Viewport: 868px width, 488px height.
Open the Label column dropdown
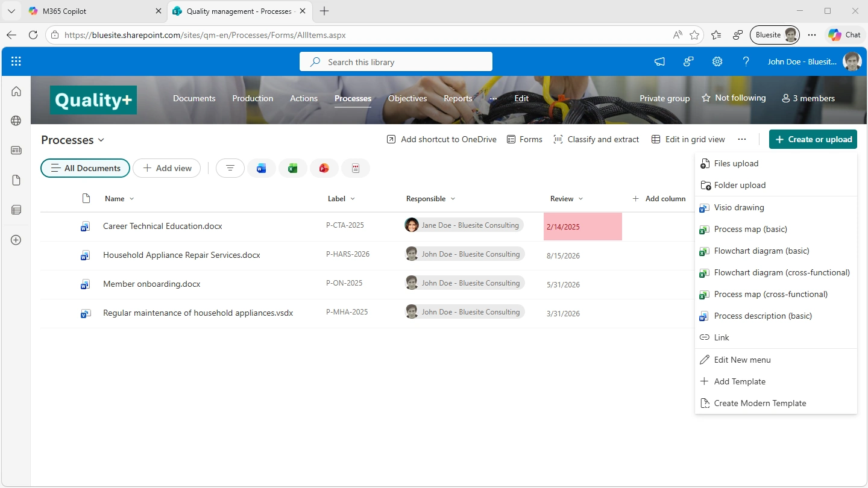click(x=354, y=198)
